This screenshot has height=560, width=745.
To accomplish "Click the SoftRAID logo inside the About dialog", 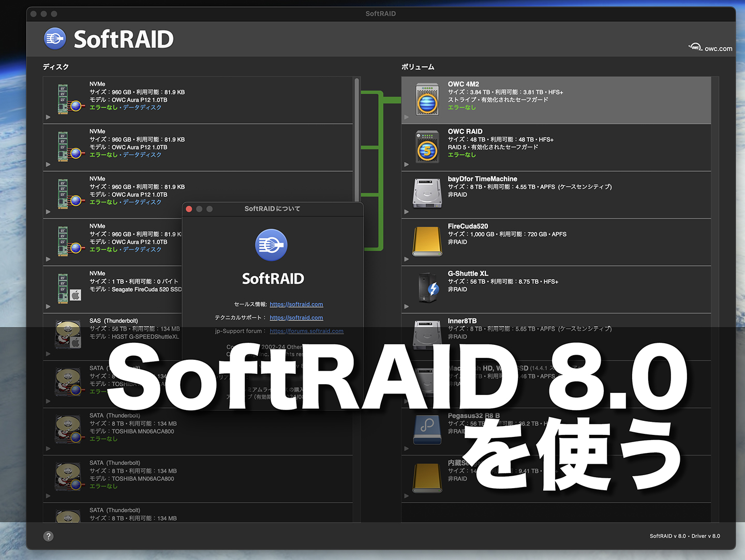I will 273,245.
